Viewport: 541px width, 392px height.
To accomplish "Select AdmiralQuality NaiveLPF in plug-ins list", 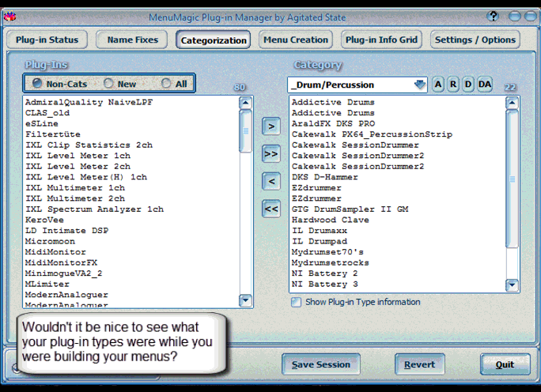I will (89, 103).
